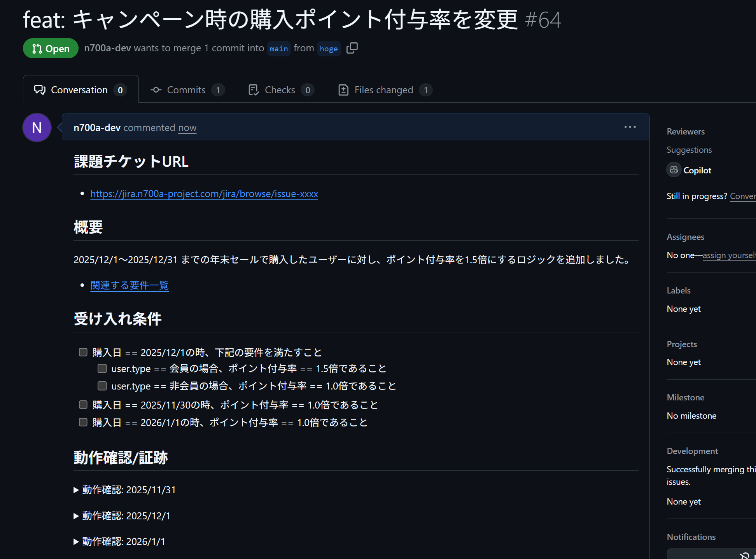The height and width of the screenshot is (559, 756).
Task: Check the 会員の場合 1.5倍 checkbox
Action: [102, 368]
